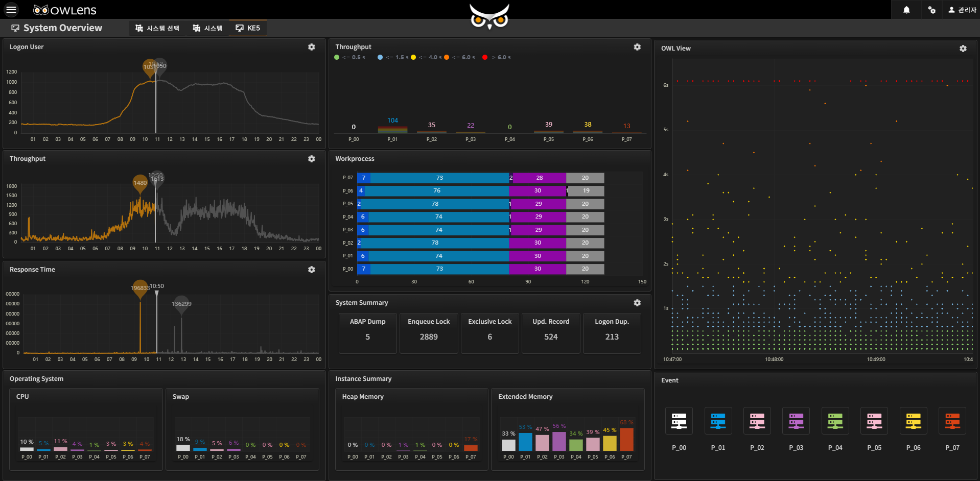Screen dimensions: 980x481
Task: Switch to the KE5 tab
Action: (x=248, y=28)
